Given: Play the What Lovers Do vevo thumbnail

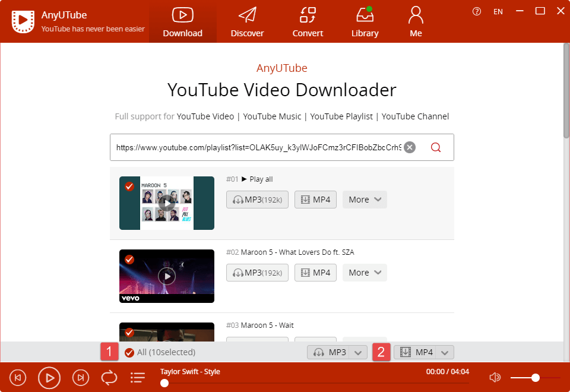Looking at the screenshot, I should (167, 276).
